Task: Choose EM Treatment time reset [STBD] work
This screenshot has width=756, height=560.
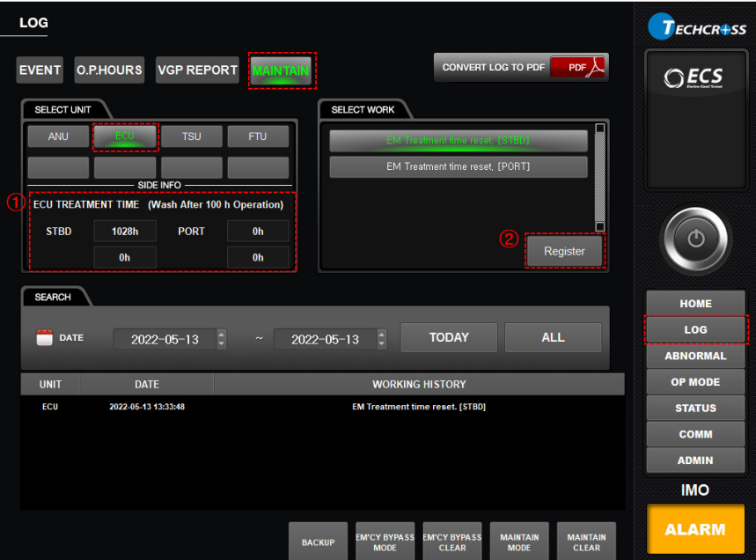Action: click(x=458, y=141)
